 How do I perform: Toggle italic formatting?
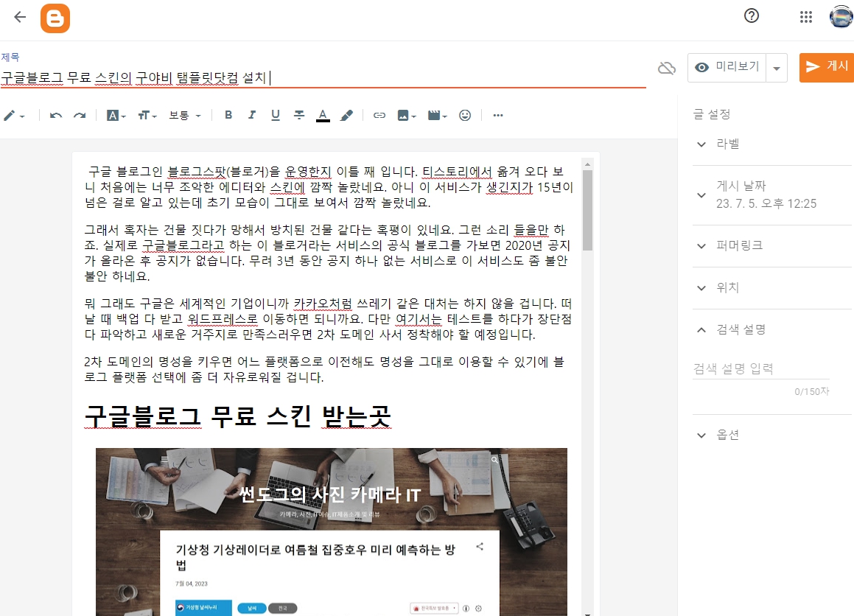point(251,115)
